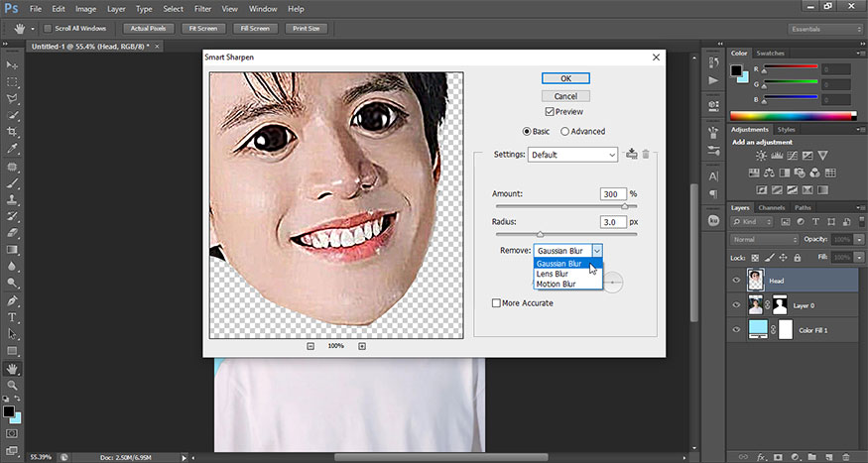Select the Type tool in the toolbar
This screenshot has width=868, height=463.
tap(12, 318)
